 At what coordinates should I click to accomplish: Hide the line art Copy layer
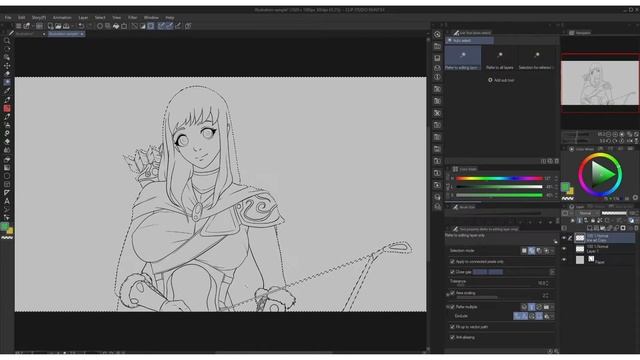(x=564, y=238)
